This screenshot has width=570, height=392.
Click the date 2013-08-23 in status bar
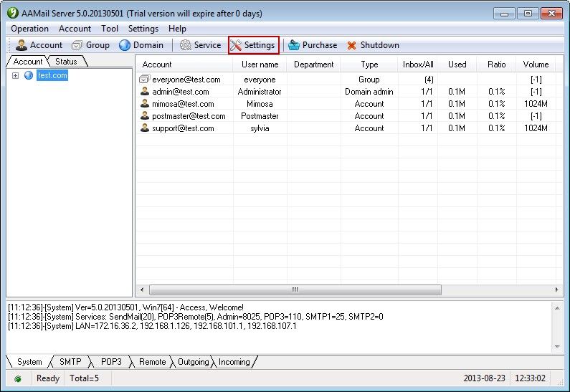pyautogui.click(x=484, y=378)
